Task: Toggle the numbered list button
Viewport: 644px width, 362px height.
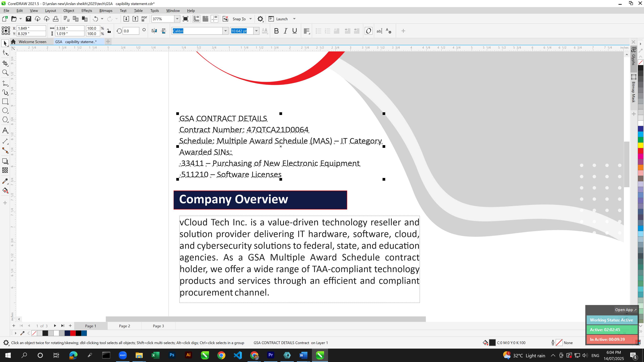Action: pos(327,31)
